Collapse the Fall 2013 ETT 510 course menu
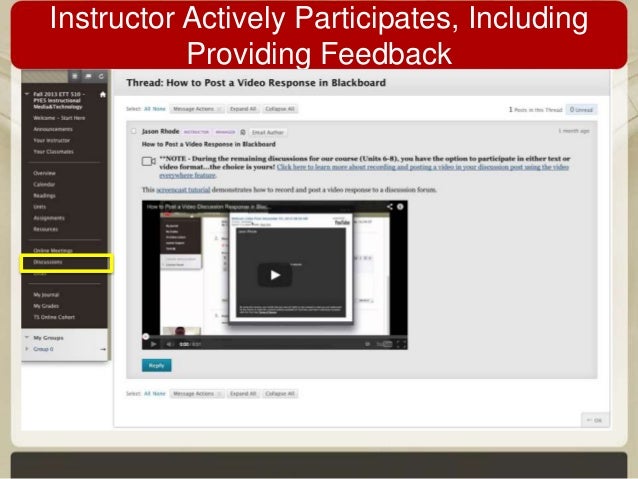 tap(27, 94)
